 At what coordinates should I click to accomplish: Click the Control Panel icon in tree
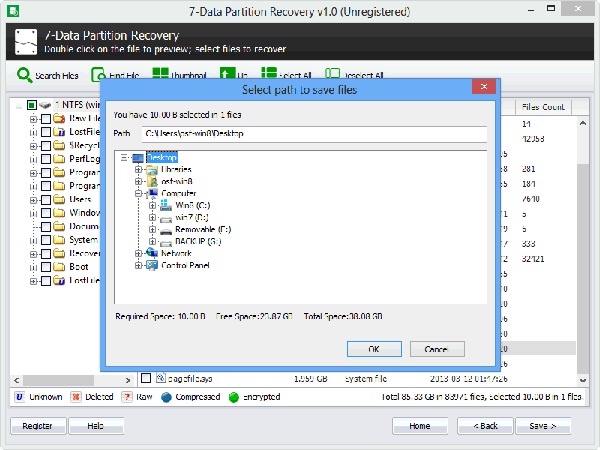point(152,265)
